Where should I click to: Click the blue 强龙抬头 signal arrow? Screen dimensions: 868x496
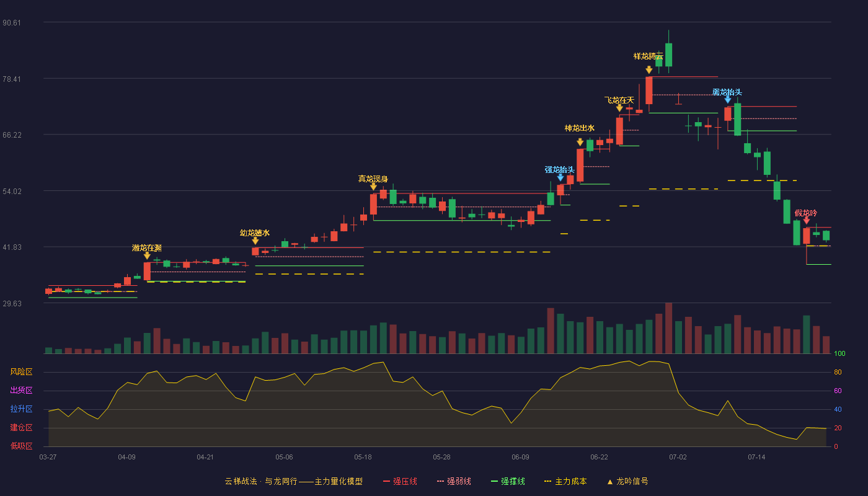pos(560,177)
